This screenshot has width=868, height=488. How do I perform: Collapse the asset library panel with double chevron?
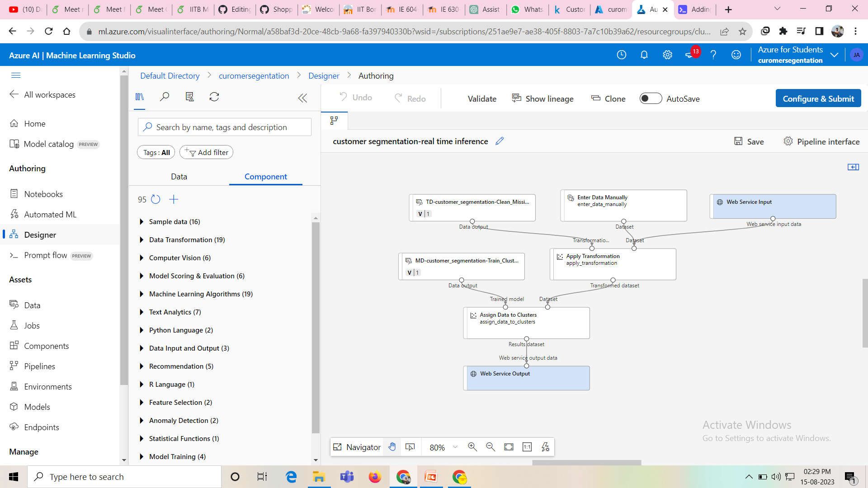pyautogui.click(x=302, y=98)
